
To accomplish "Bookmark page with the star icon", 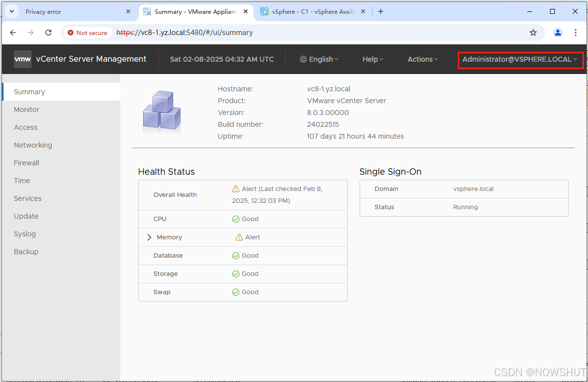I will (533, 33).
